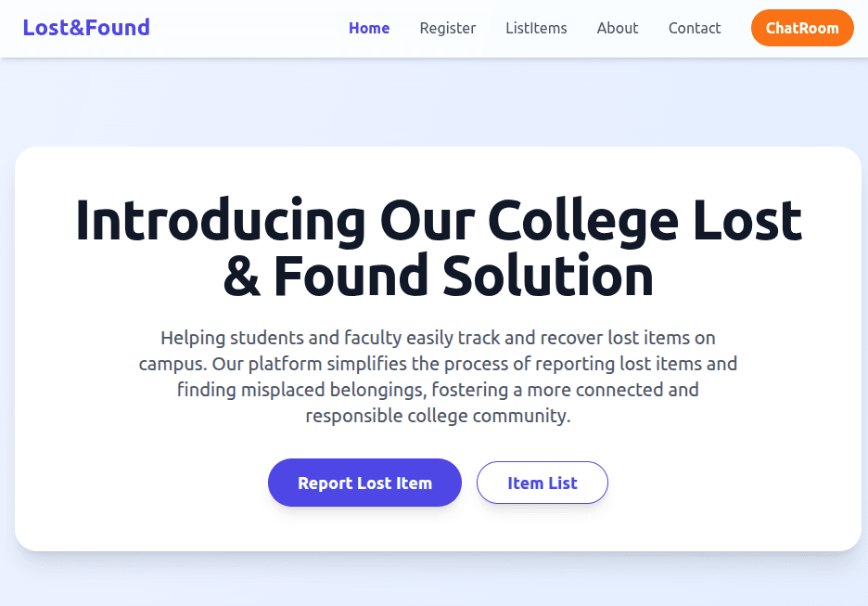Click the hero heading text
The image size is (868, 606).
pos(438,246)
